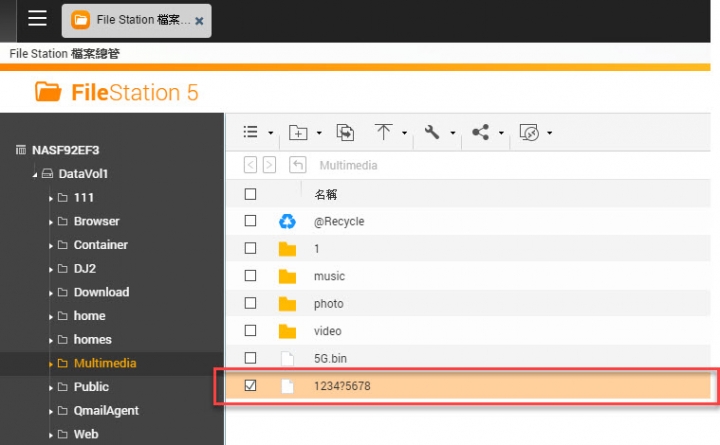720x445 pixels.
Task: Check the @Recycle row checkbox
Action: click(250, 221)
